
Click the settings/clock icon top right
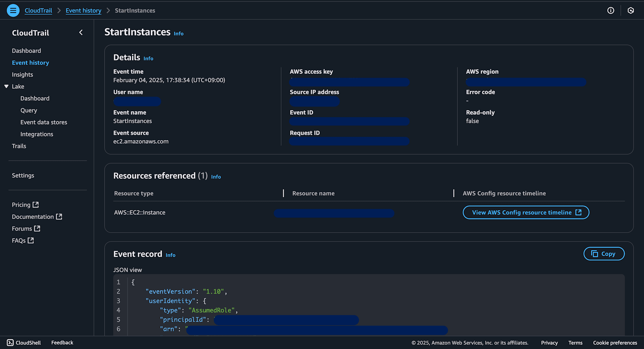(631, 10)
